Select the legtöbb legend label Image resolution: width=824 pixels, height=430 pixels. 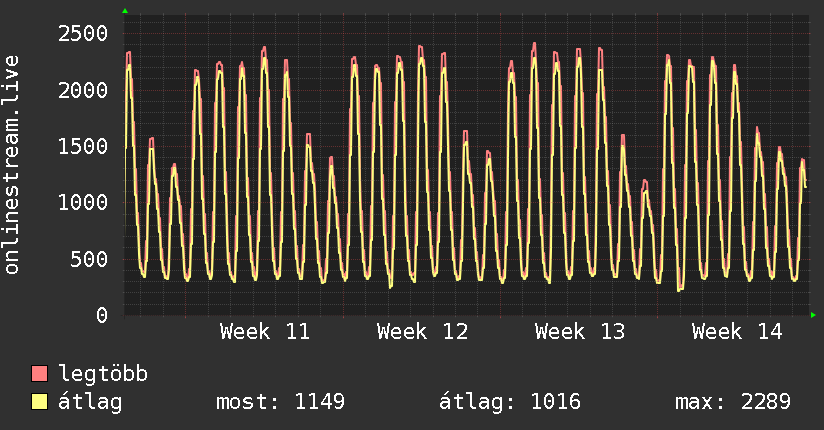pyautogui.click(x=104, y=375)
